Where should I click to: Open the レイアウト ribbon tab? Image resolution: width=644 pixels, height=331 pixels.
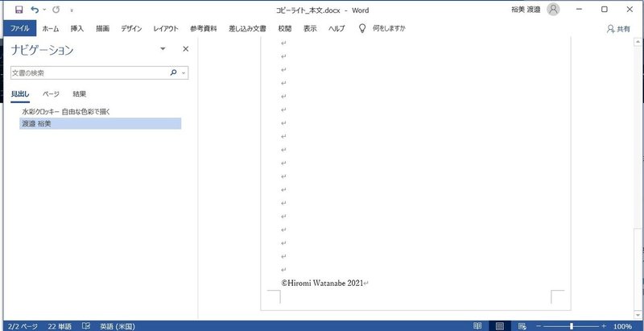tap(166, 28)
